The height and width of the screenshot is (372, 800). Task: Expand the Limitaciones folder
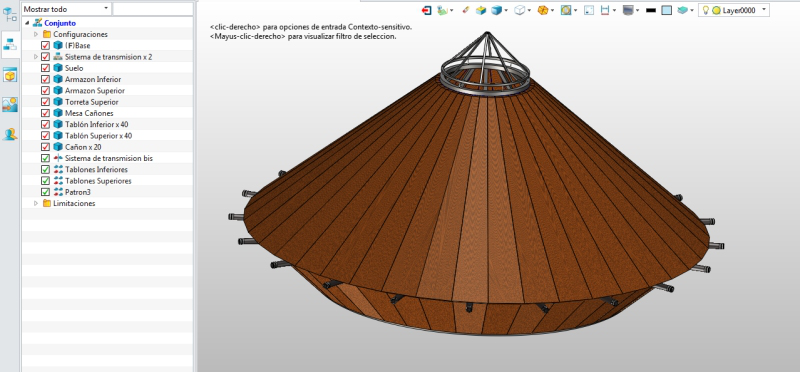point(36,203)
